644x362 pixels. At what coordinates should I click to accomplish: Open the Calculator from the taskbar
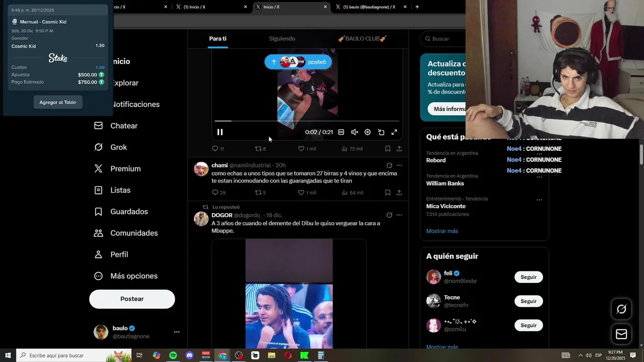point(321,355)
